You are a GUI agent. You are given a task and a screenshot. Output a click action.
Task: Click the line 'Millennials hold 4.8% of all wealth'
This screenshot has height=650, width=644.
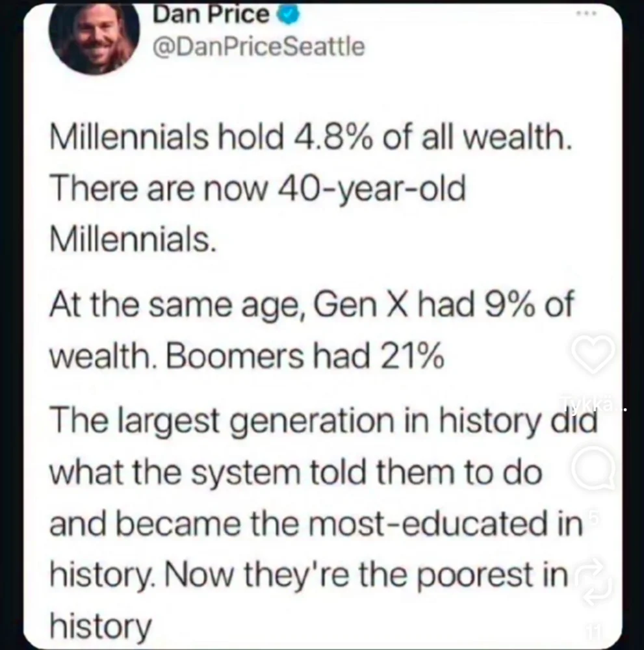[x=311, y=137]
